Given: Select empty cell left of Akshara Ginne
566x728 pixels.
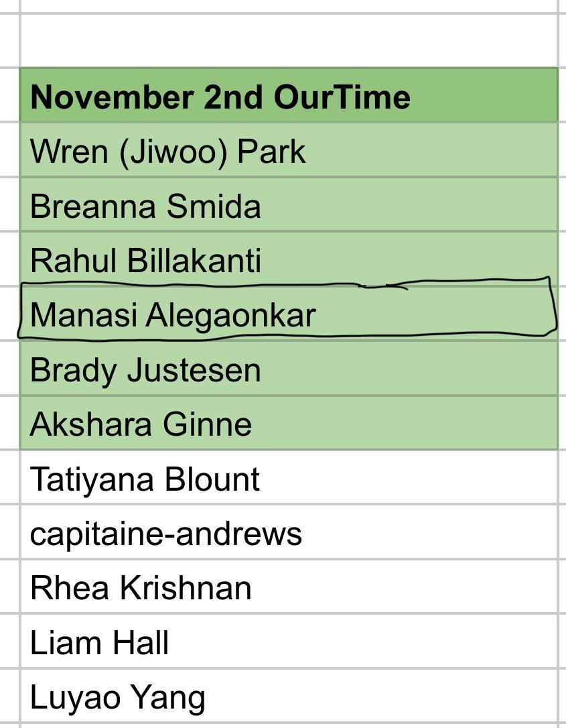Looking at the screenshot, I should pyautogui.click(x=9, y=423).
